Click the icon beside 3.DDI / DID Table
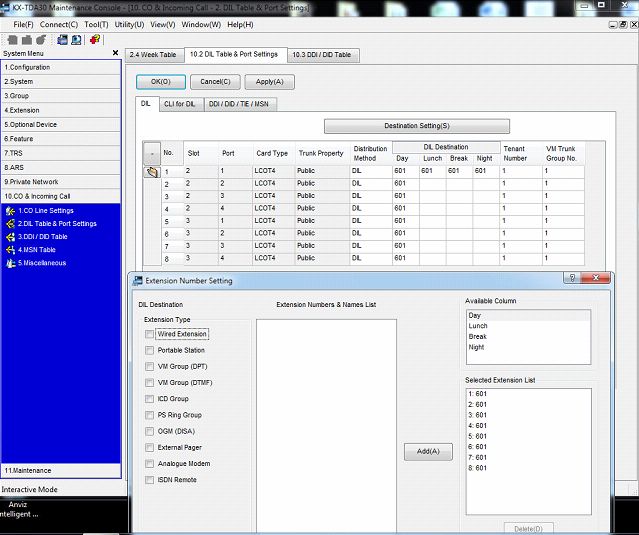 11,237
